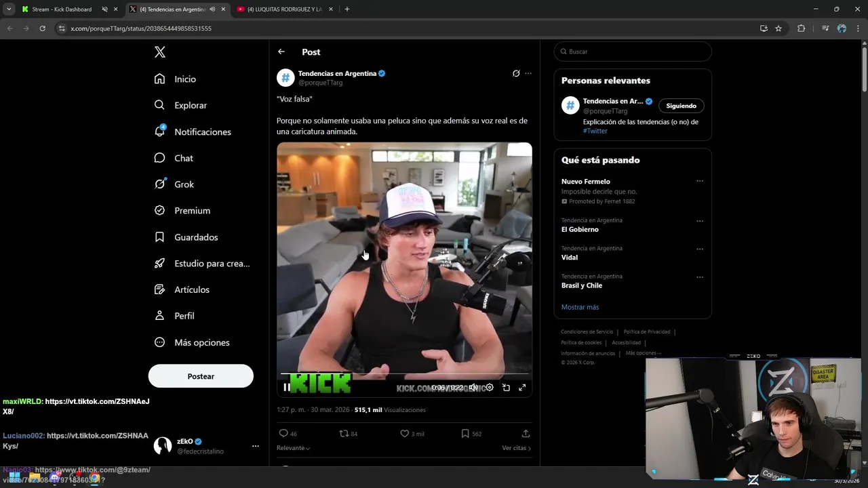Open the post's three-dot menu
This screenshot has height=488, width=868.
[528, 73]
